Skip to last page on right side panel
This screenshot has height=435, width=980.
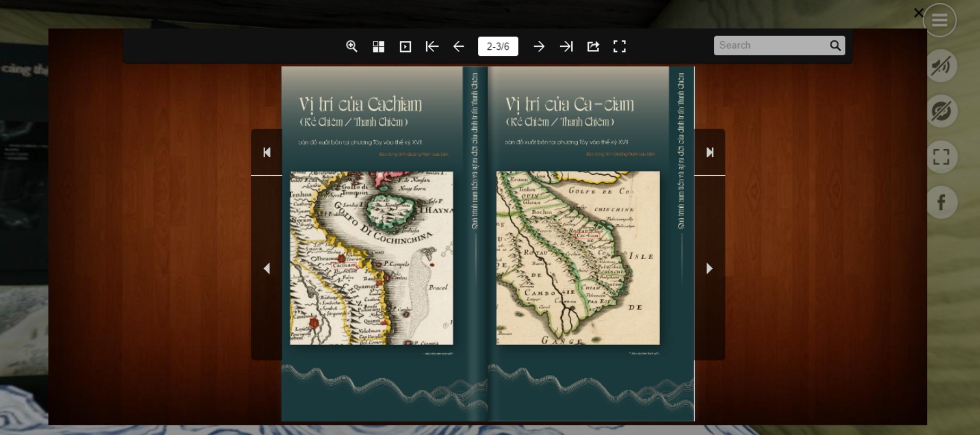point(710,152)
